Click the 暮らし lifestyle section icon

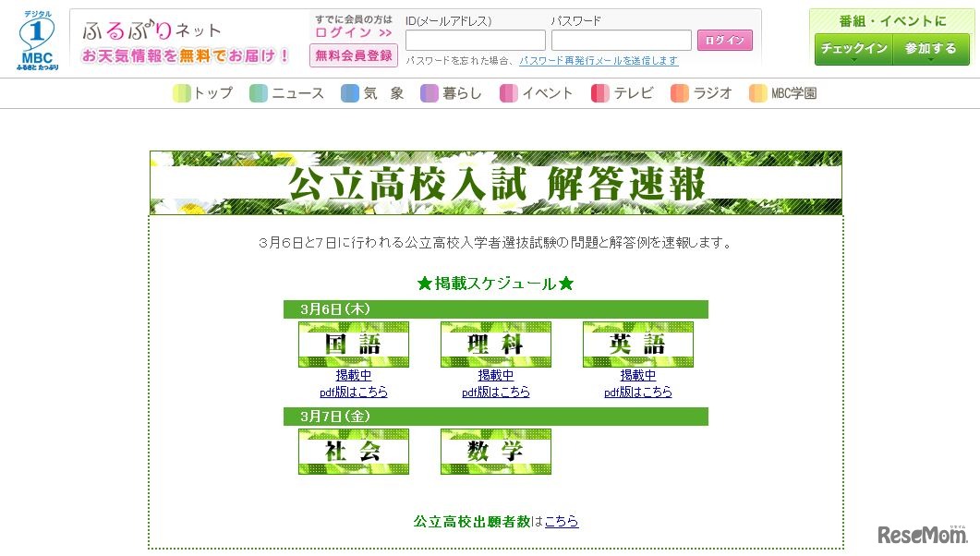[430, 93]
